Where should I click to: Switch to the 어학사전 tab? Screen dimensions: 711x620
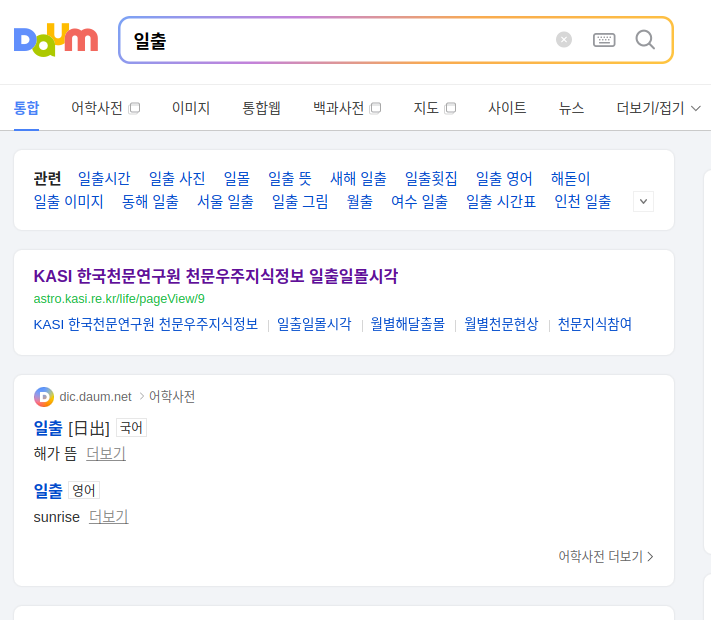tap(97, 108)
